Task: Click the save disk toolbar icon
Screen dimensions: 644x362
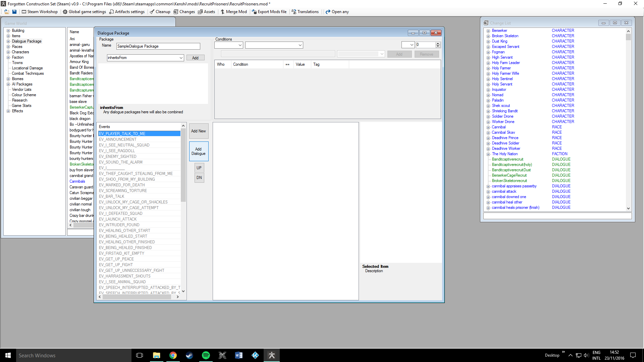Action: click(x=14, y=12)
